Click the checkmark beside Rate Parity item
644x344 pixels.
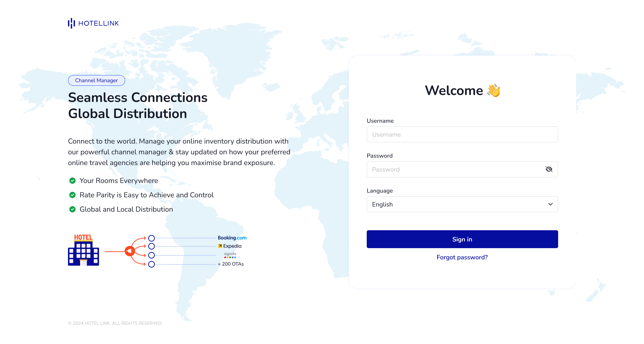click(x=72, y=195)
